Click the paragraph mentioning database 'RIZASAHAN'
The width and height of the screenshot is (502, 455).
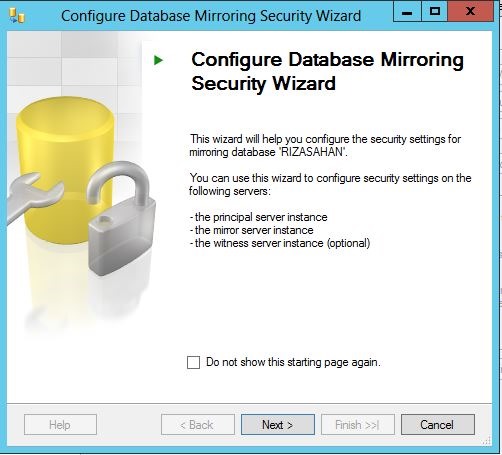point(325,145)
